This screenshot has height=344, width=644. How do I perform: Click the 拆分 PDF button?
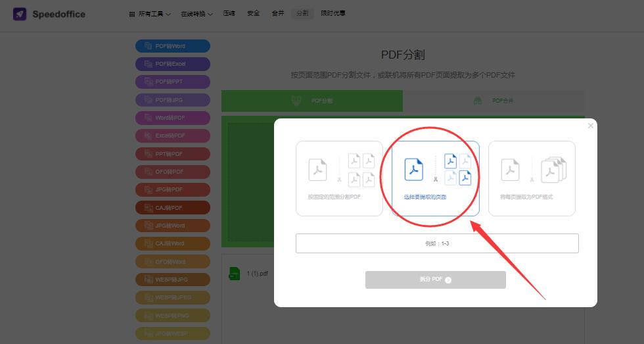coord(435,280)
